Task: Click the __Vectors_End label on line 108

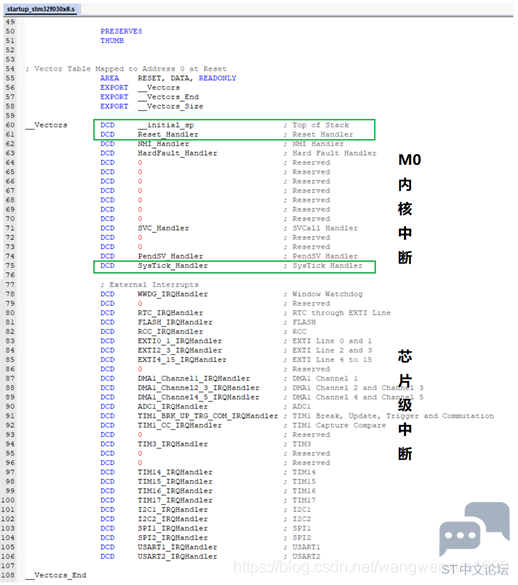Action: click(x=56, y=575)
